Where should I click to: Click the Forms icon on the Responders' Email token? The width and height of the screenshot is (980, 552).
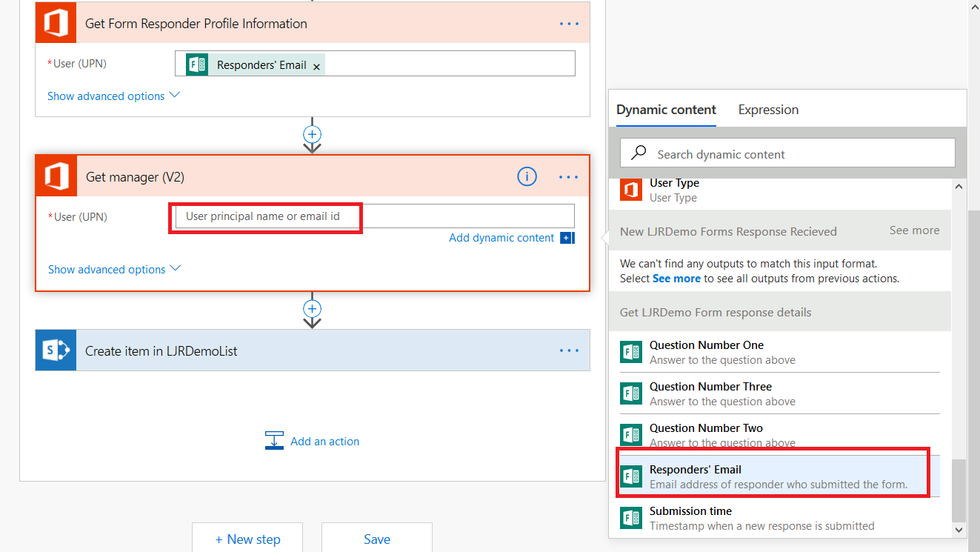(197, 64)
